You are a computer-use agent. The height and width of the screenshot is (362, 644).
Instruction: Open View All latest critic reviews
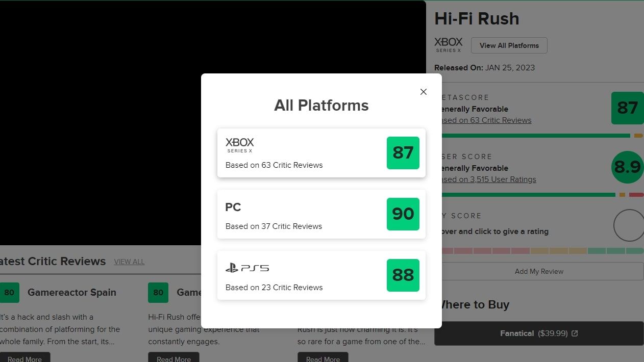click(129, 262)
